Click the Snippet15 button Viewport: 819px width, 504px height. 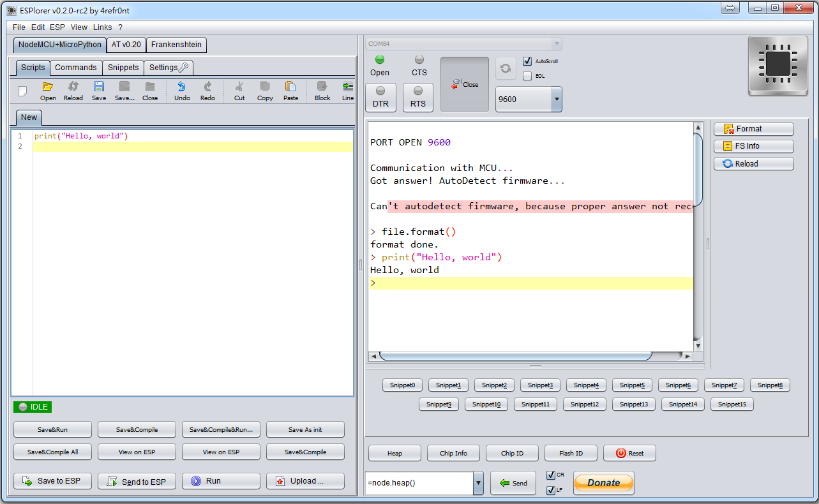pos(733,404)
